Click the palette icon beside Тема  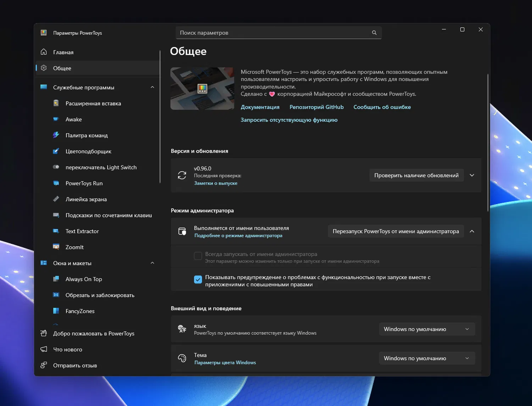182,358
